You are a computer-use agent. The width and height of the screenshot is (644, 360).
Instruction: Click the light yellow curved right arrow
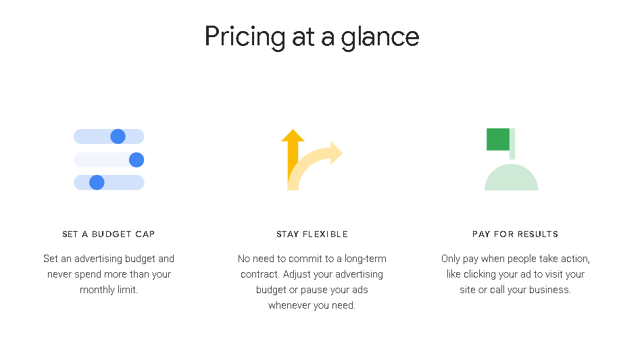point(315,166)
